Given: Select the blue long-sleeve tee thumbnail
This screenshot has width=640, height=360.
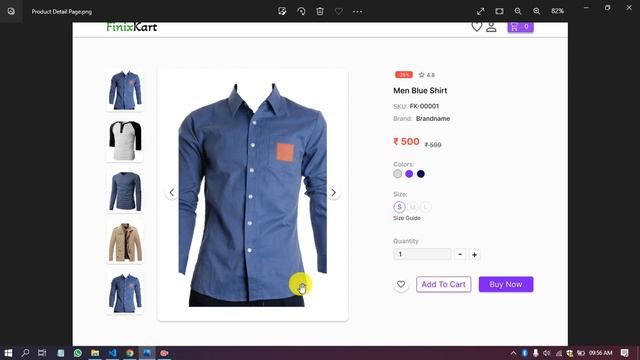Looking at the screenshot, I should pyautogui.click(x=125, y=191).
